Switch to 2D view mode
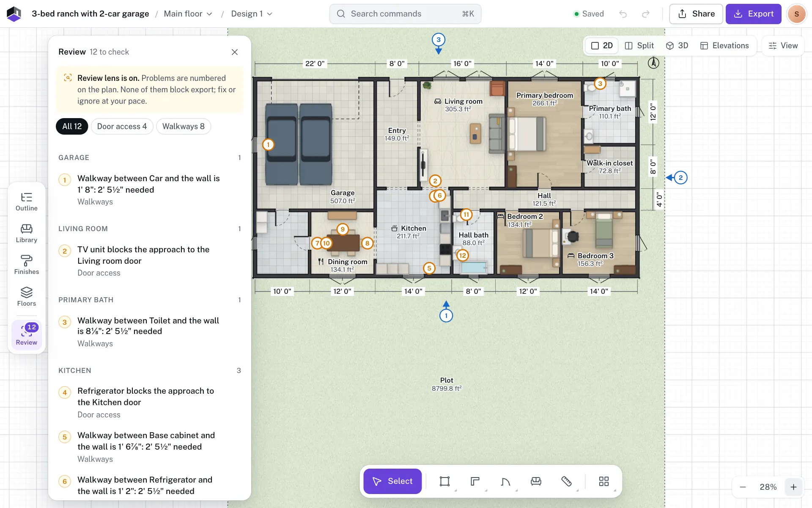The height and width of the screenshot is (508, 812). click(602, 46)
